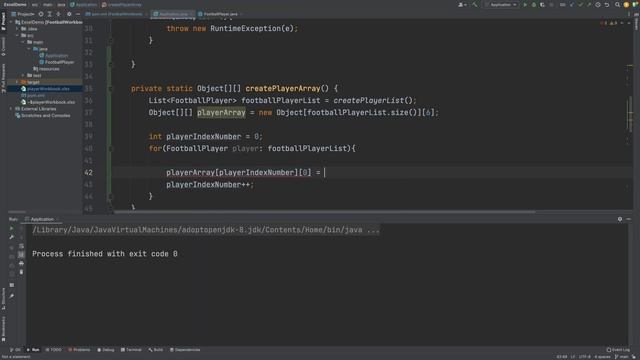
Task: Open the TODO tool window tab
Action: (53, 350)
